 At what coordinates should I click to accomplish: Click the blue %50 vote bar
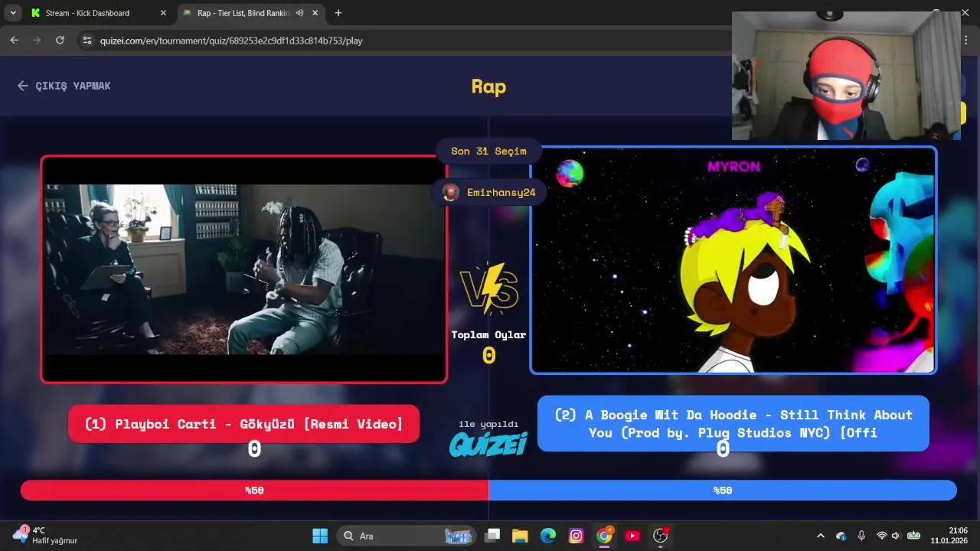click(x=723, y=491)
